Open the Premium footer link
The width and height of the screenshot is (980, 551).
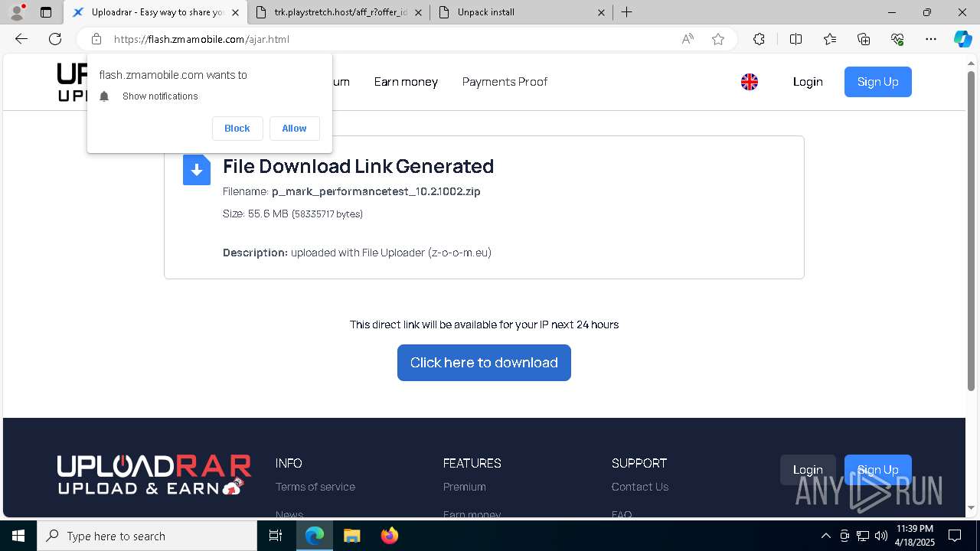coord(464,487)
